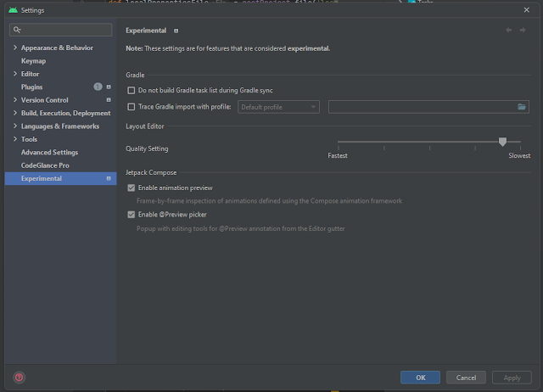The image size is (543, 392).
Task: Click the forward navigation arrow
Action: tap(523, 30)
